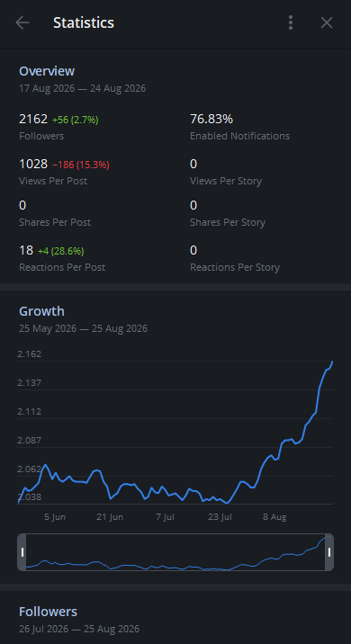The image size is (351, 644).
Task: Click the left handle of the range selector
Action: [x=22, y=552]
